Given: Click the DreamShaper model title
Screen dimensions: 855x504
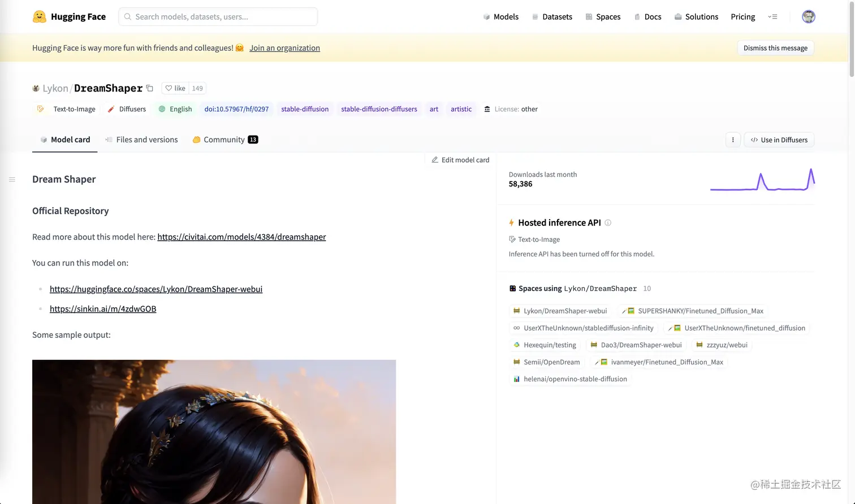Looking at the screenshot, I should click(108, 88).
